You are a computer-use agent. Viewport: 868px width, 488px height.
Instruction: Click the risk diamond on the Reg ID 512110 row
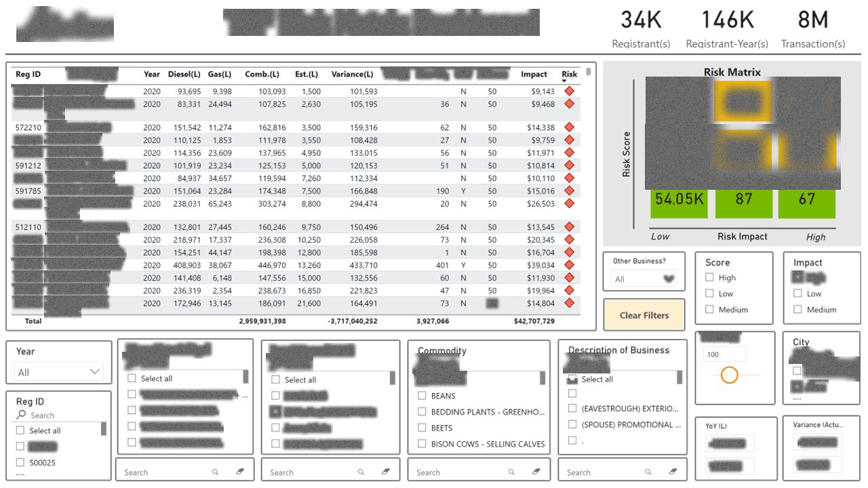click(569, 226)
